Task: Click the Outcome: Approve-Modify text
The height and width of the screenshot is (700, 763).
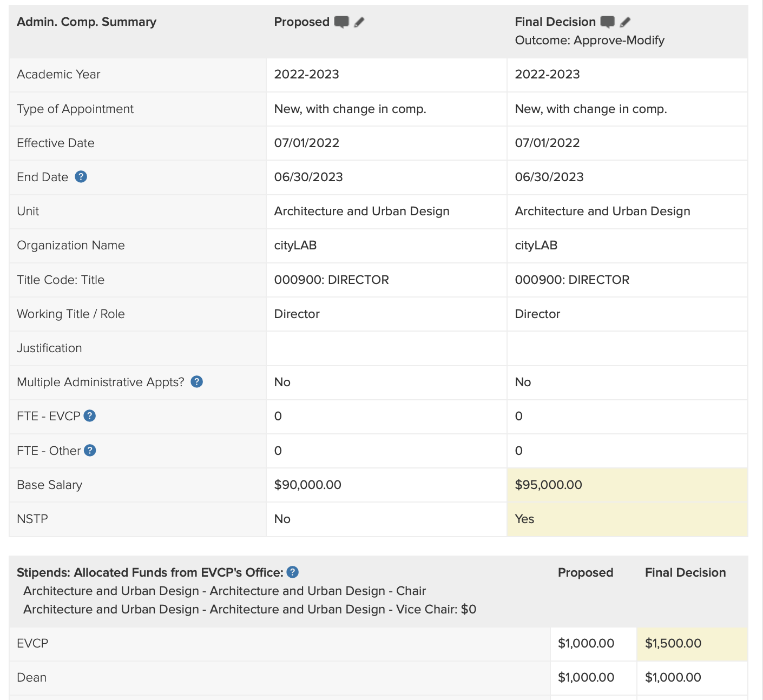Action: 589,41
